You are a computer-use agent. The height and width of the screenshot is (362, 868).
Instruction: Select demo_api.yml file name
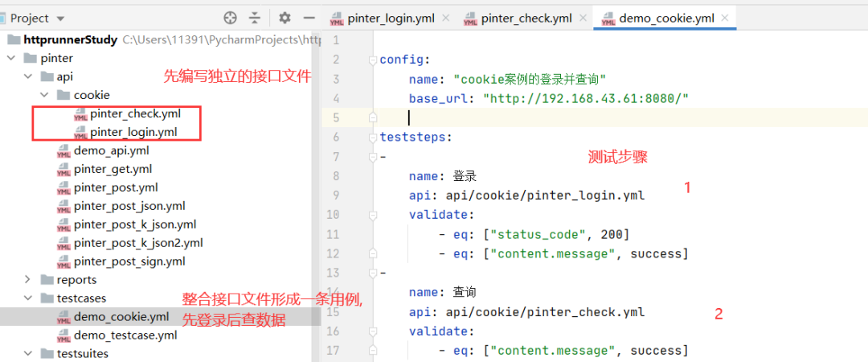(x=111, y=150)
